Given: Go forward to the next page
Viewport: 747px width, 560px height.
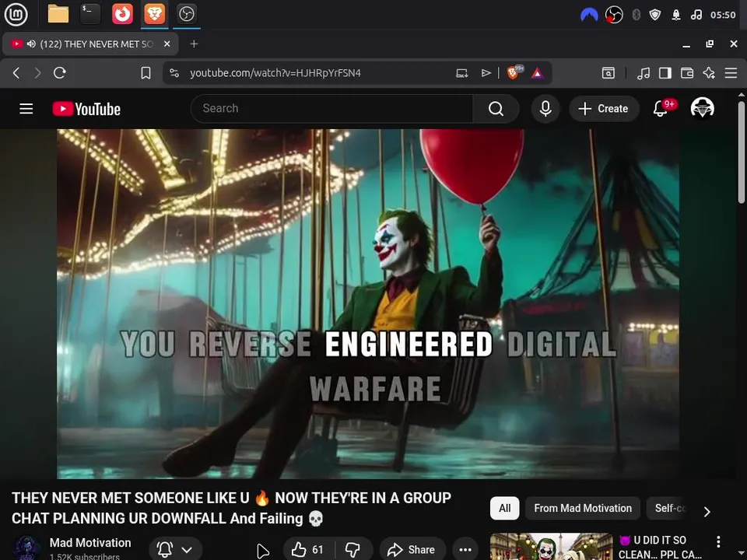Looking at the screenshot, I should tap(37, 73).
